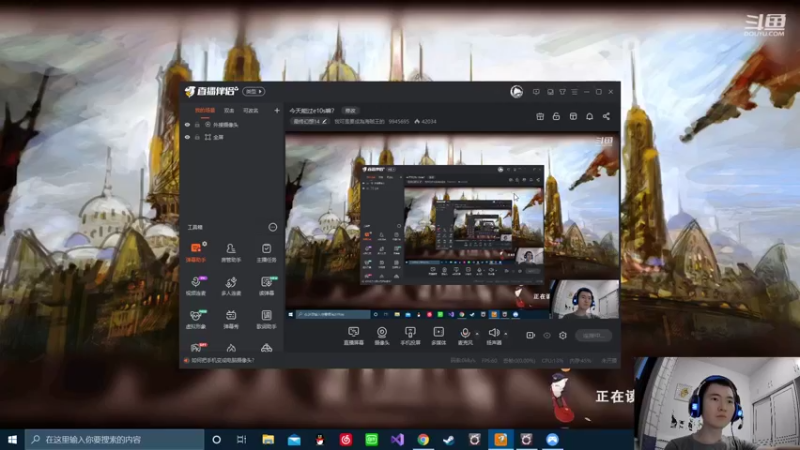Click the user avatar in title bar

pos(516,92)
